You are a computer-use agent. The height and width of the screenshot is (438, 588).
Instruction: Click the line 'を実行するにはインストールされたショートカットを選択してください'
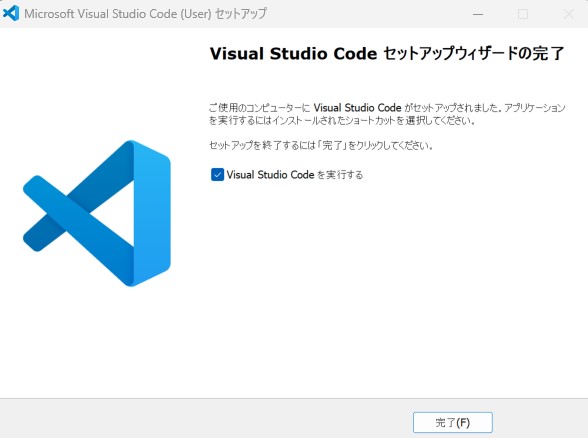coord(342,120)
